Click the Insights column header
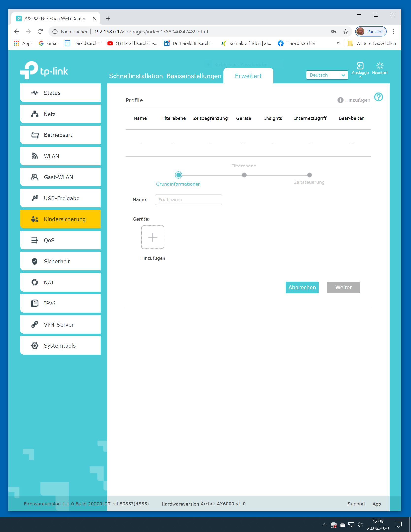411x532 pixels. coord(273,118)
